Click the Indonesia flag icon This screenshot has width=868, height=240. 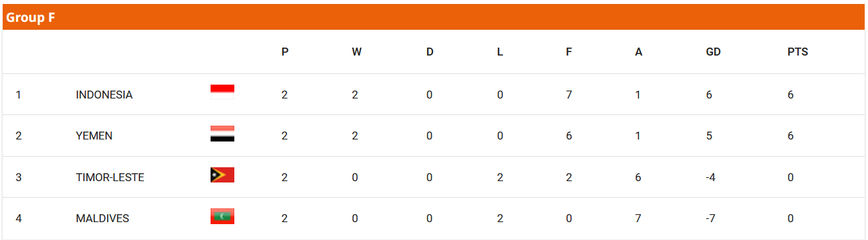pos(222,93)
